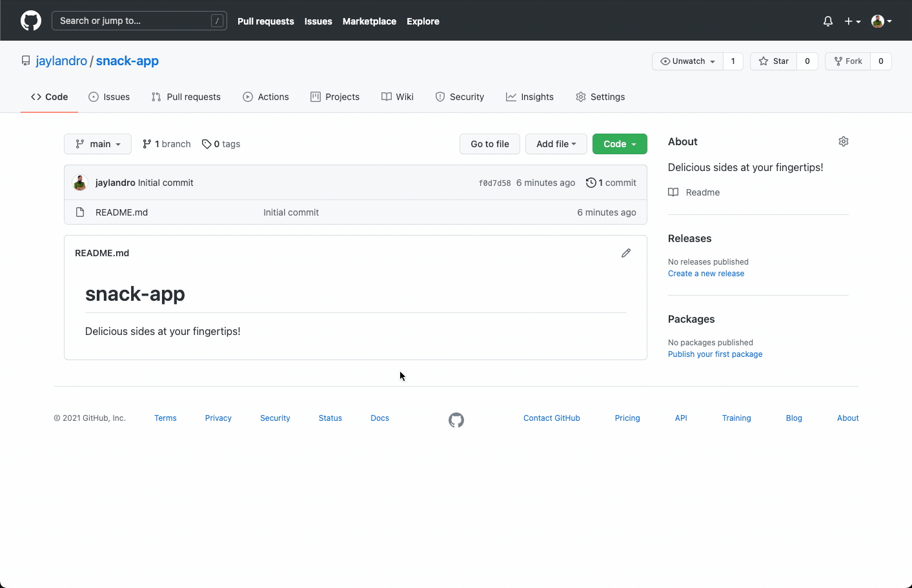Click the repository icon beside jaylandro
This screenshot has height=588, width=912.
coord(26,61)
